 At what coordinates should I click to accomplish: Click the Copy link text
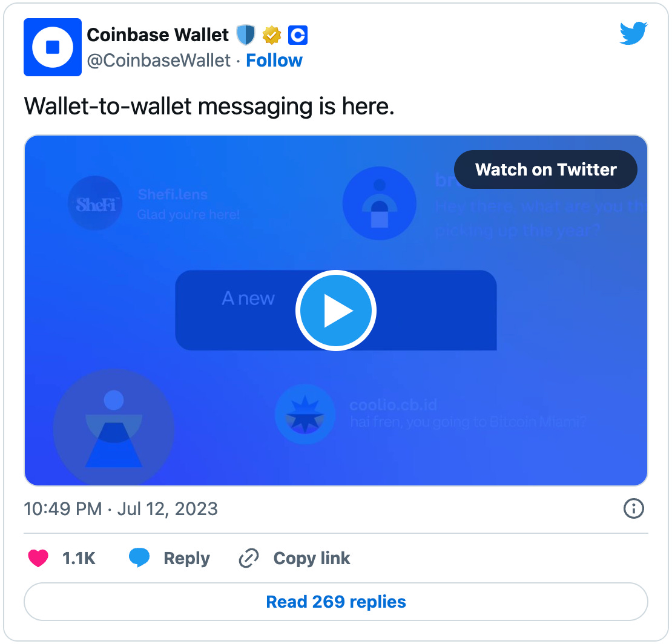[312, 558]
